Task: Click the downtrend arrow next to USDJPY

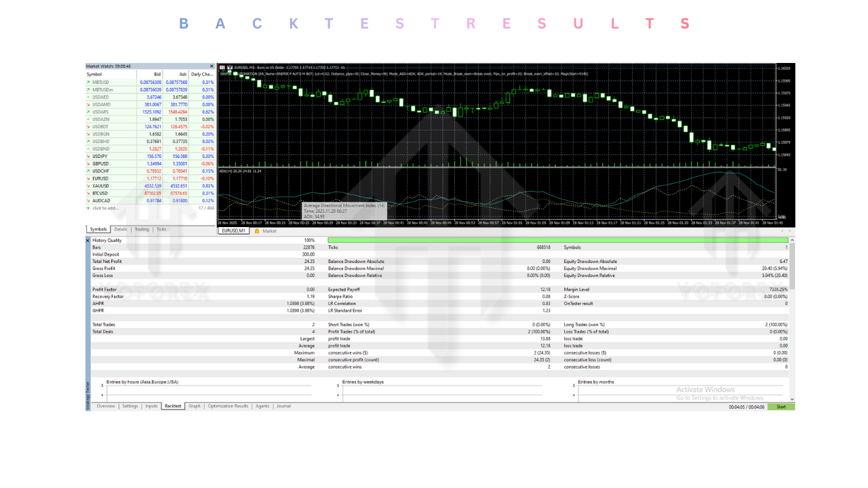Action: [x=89, y=156]
